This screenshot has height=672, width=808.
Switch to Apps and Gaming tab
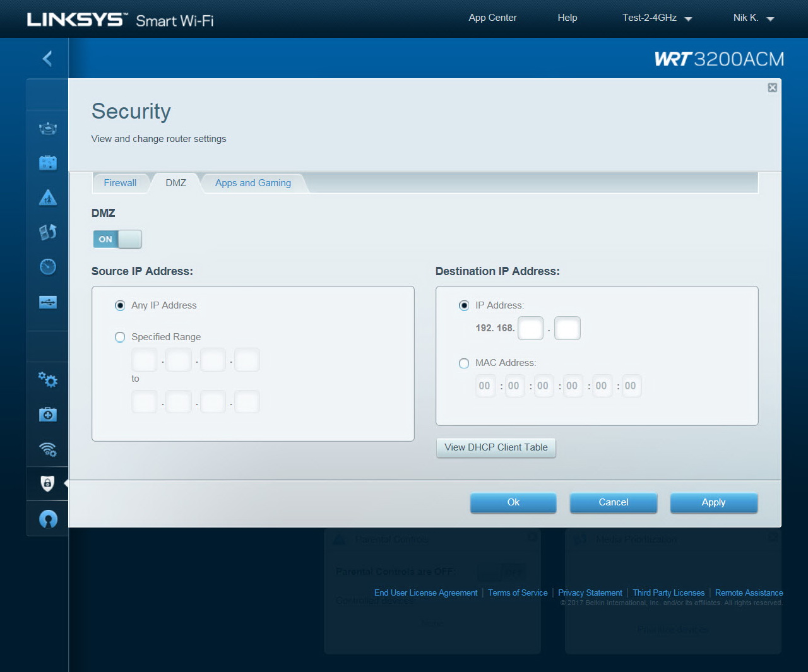coord(253,183)
